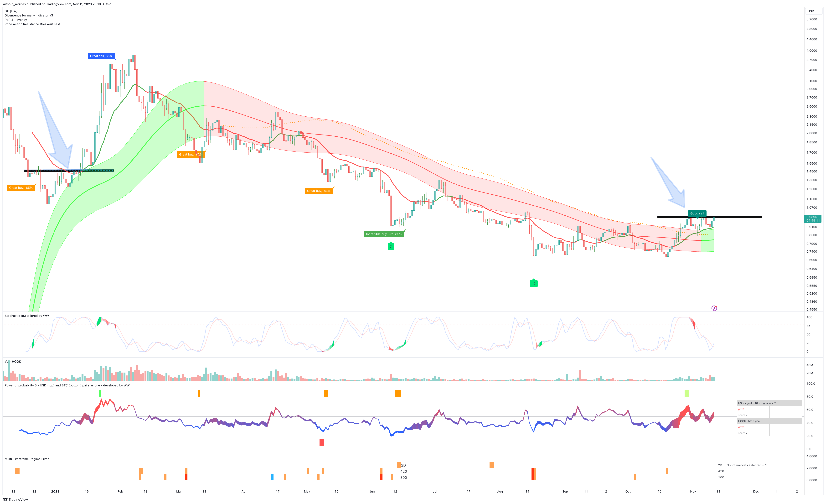Select 'Stochastic RSI tailored by WW' pane title
The image size is (826, 504).
point(27,316)
